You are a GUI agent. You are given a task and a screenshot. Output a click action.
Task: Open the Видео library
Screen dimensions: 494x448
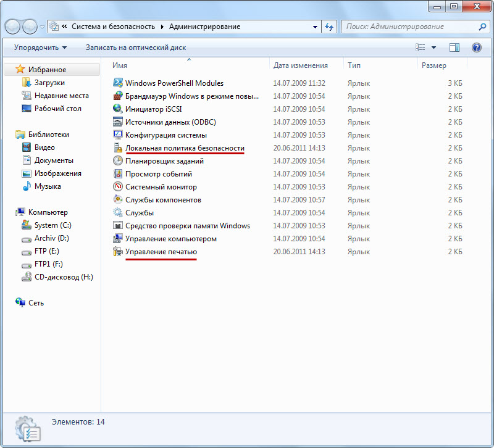point(44,147)
